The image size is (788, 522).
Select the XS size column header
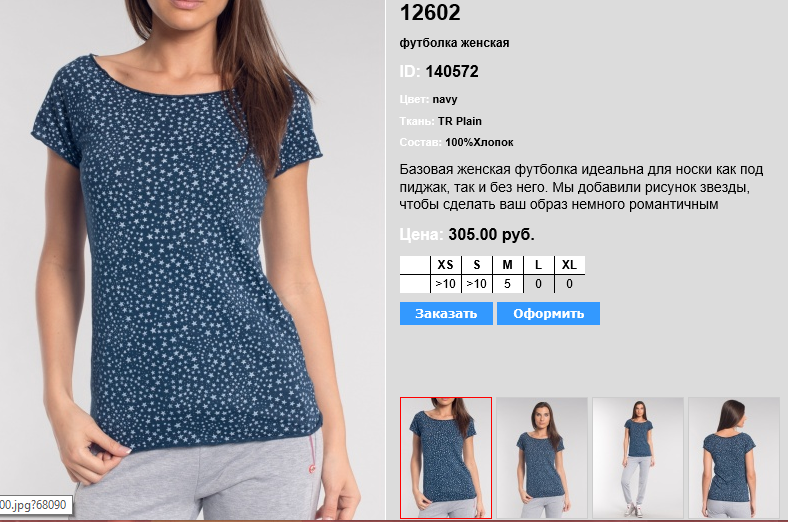pos(445,265)
